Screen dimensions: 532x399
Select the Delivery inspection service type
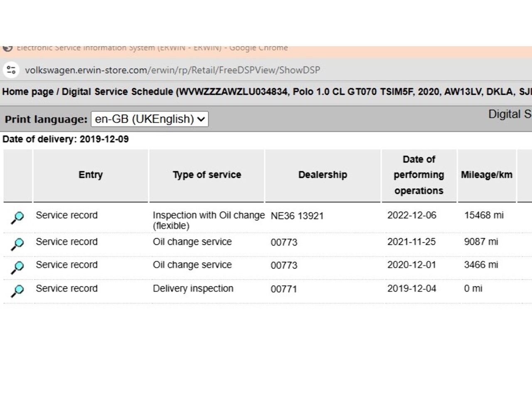193,288
